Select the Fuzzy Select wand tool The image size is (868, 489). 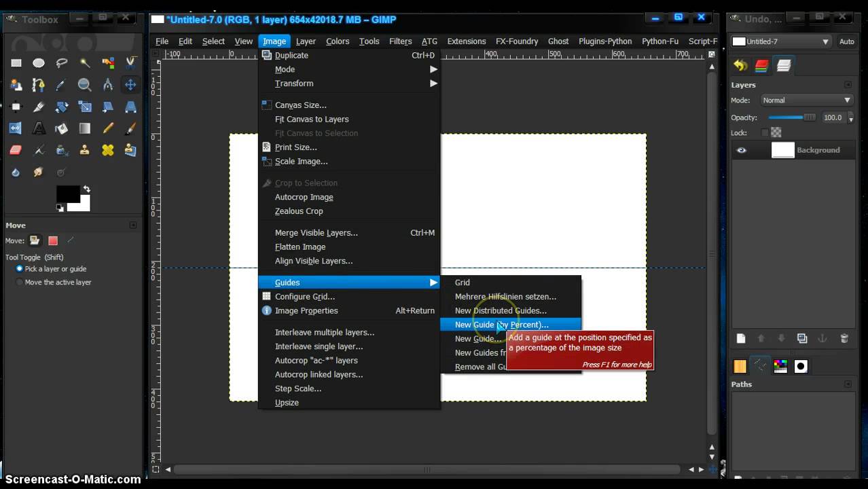pyautogui.click(x=85, y=63)
